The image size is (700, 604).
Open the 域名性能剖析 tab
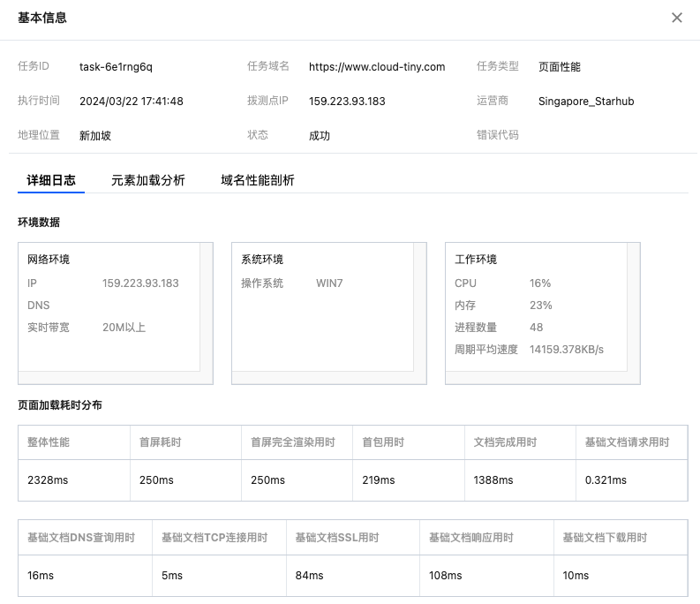pos(258,180)
